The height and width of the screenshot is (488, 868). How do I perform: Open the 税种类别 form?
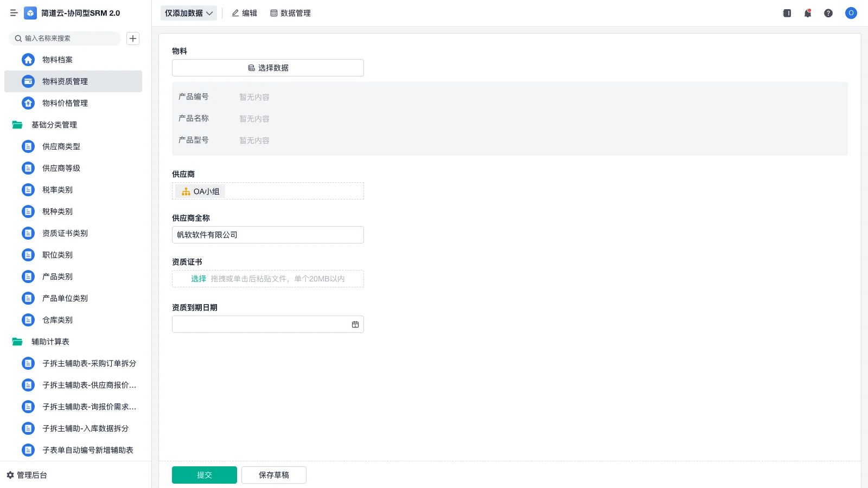tap(73, 211)
